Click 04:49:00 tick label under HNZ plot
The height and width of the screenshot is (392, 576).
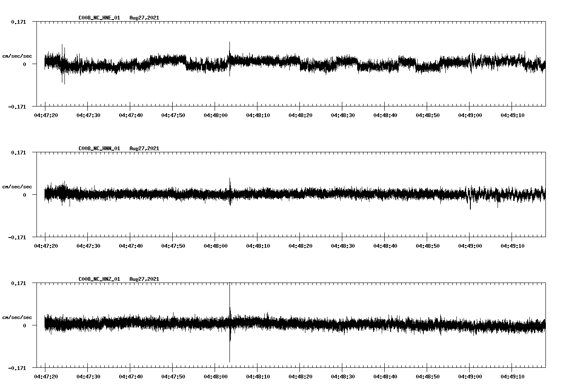(470, 377)
